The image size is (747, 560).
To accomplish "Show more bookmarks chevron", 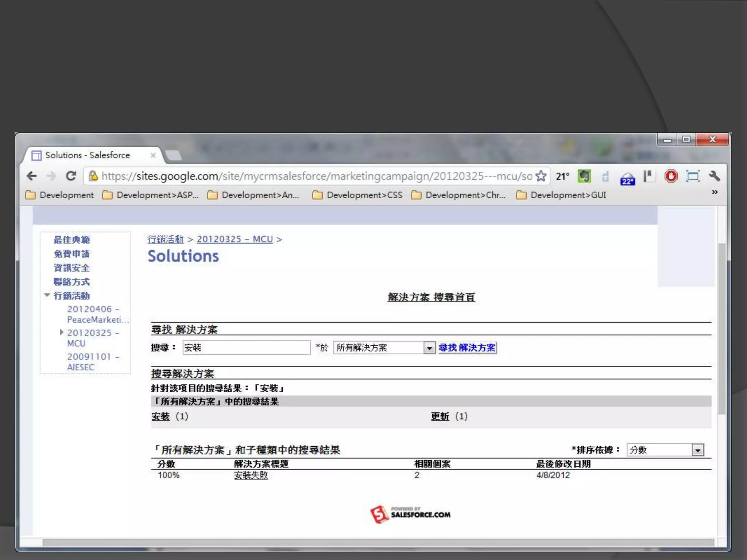I will tap(715, 192).
